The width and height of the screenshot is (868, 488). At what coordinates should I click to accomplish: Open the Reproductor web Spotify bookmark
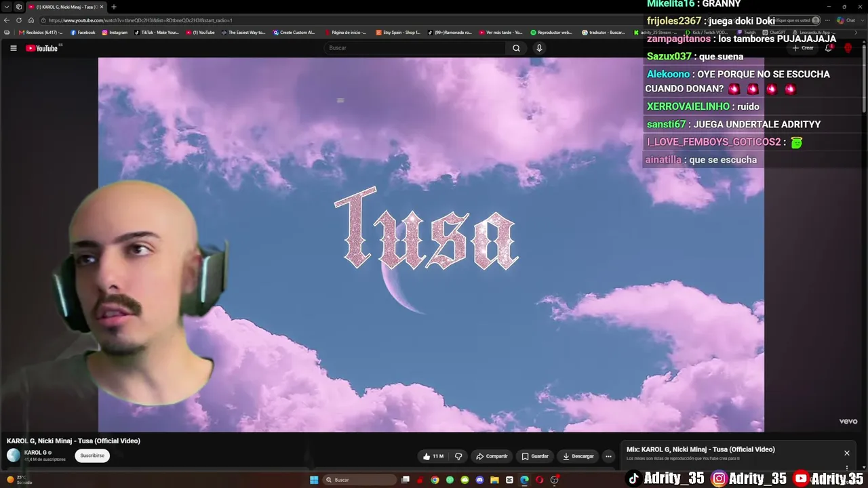(551, 33)
